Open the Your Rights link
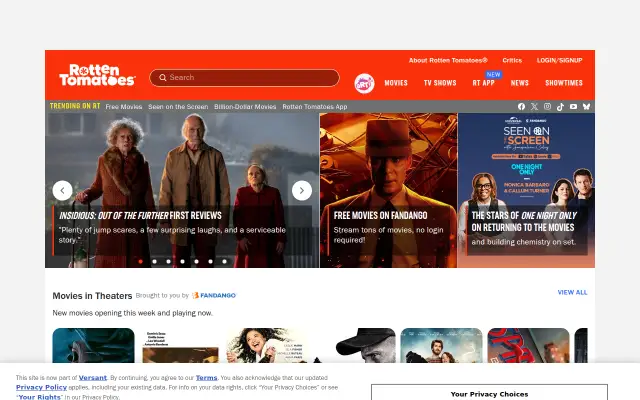This screenshot has width=640, height=400. click(x=40, y=397)
